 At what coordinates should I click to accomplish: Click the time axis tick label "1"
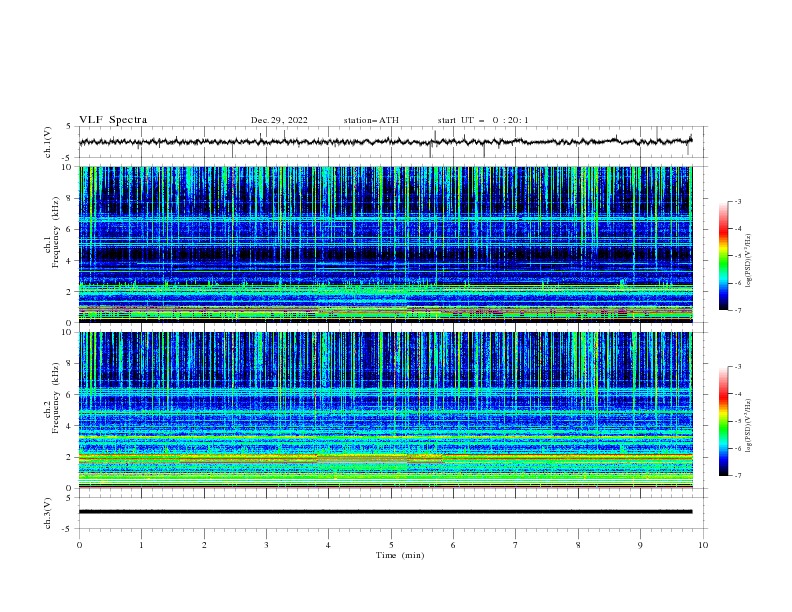click(141, 545)
